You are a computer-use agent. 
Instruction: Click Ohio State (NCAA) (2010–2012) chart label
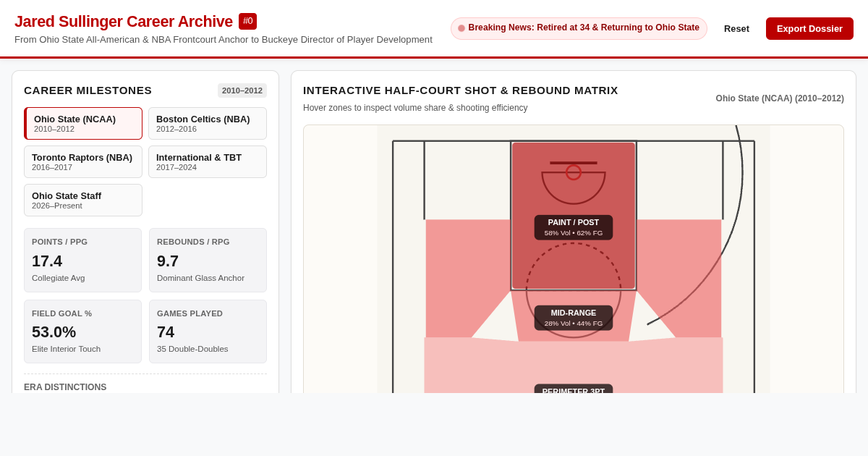pyautogui.click(x=780, y=98)
